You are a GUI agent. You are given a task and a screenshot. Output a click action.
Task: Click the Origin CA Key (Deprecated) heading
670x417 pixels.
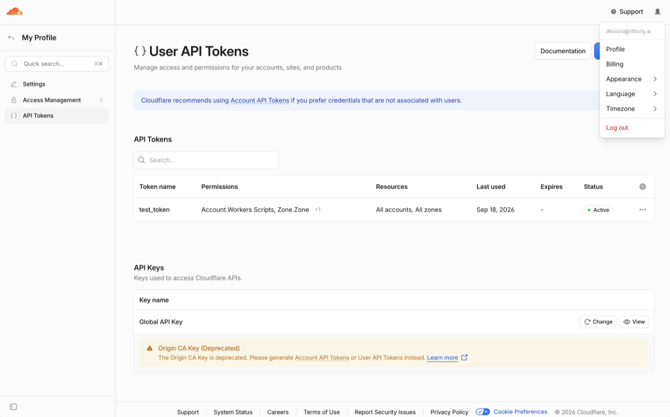(199, 348)
